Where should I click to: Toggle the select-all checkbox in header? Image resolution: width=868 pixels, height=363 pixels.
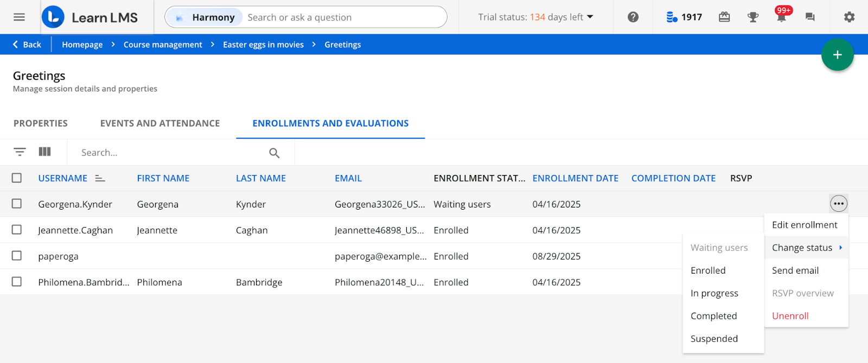tap(17, 178)
